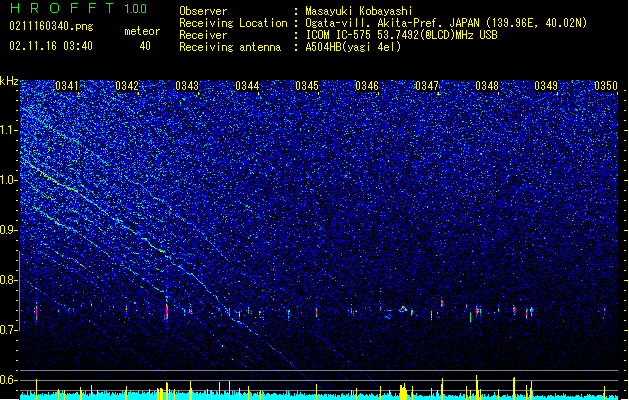
Task: Select the 0343 time marker
Action: [x=187, y=86]
